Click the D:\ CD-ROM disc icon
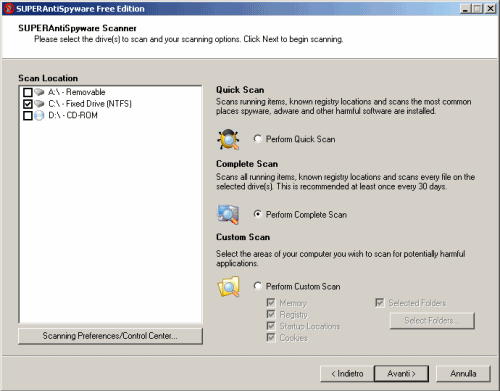The image size is (500, 391). tap(39, 115)
